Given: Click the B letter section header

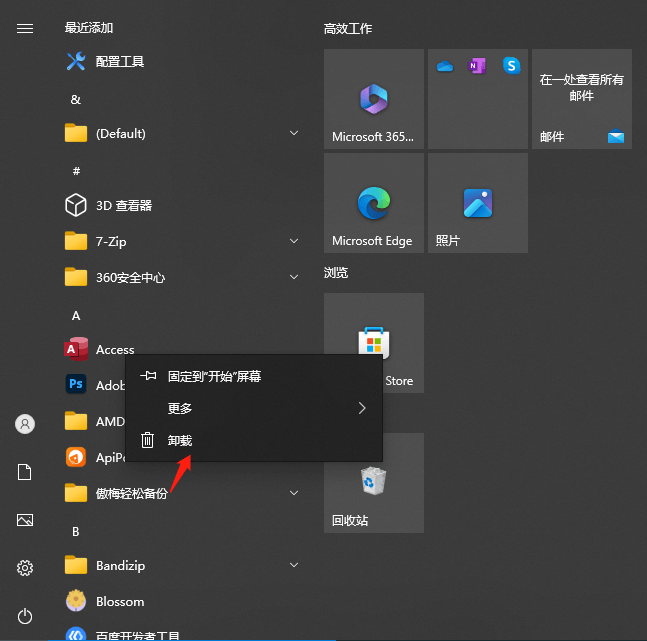Looking at the screenshot, I should (x=76, y=532).
